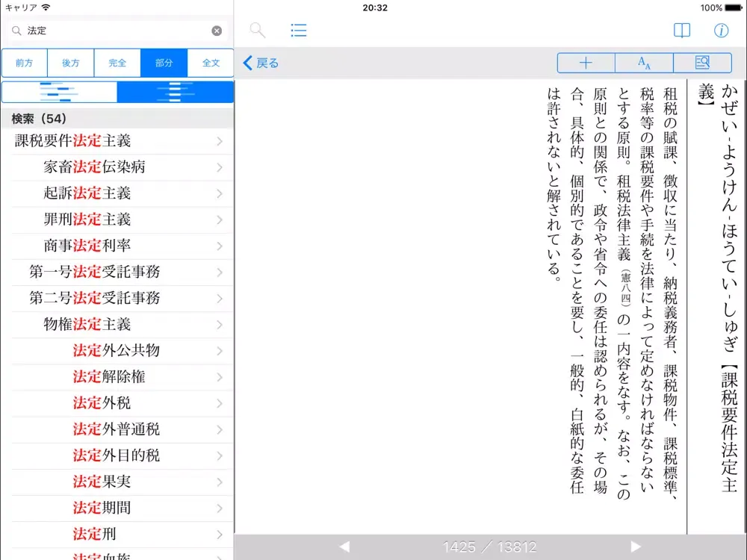The height and width of the screenshot is (560, 747).
Task: Open entry 法定外公共物
Action: click(x=117, y=350)
